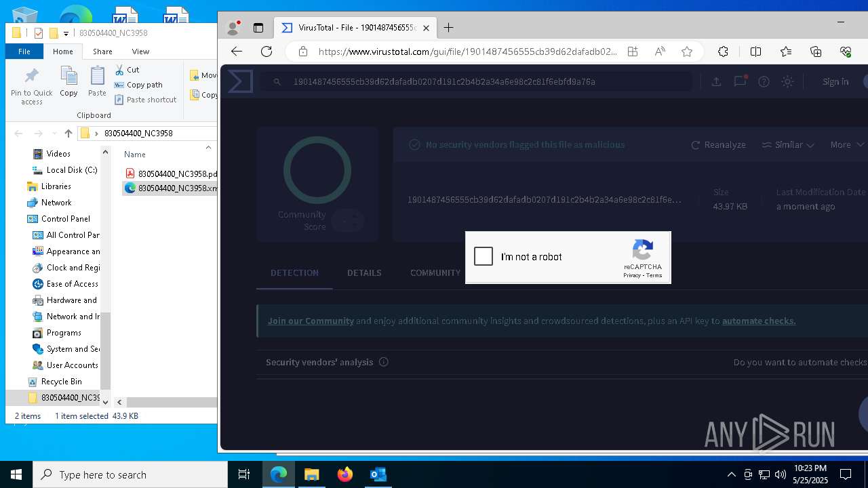Go up one folder level arrow

click(x=68, y=134)
